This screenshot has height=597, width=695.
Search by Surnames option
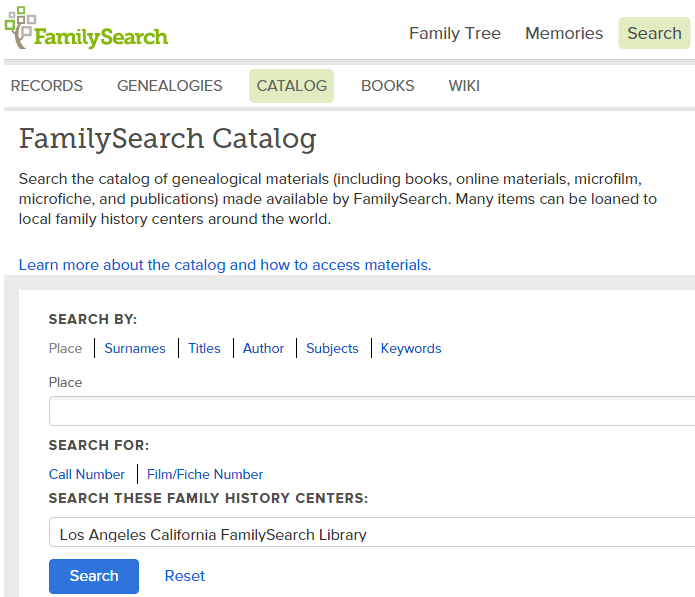click(x=135, y=348)
